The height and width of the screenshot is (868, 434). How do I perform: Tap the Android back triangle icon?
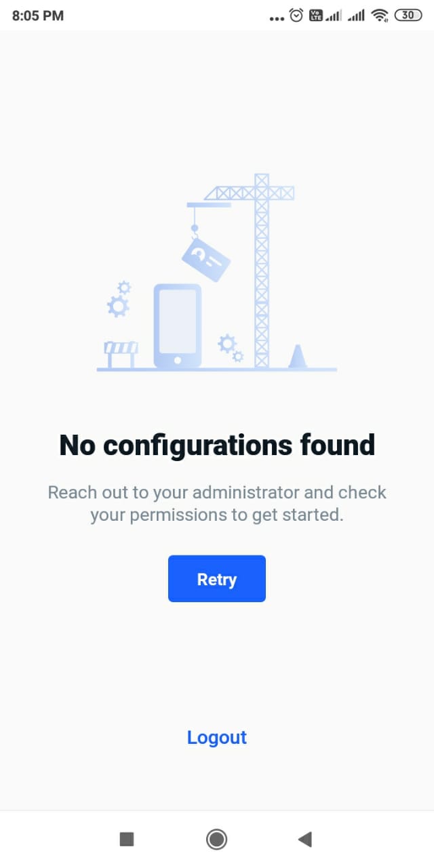pyautogui.click(x=305, y=840)
